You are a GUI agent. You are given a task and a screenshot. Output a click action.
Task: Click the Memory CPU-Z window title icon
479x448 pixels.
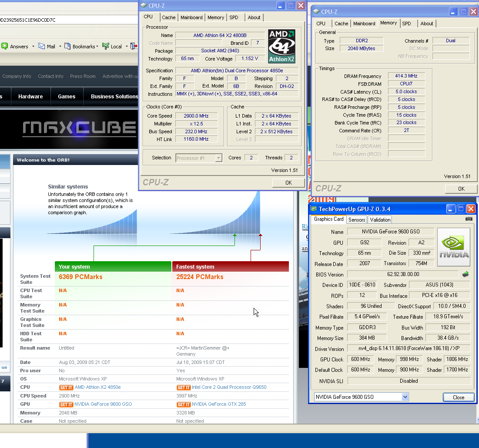point(316,12)
